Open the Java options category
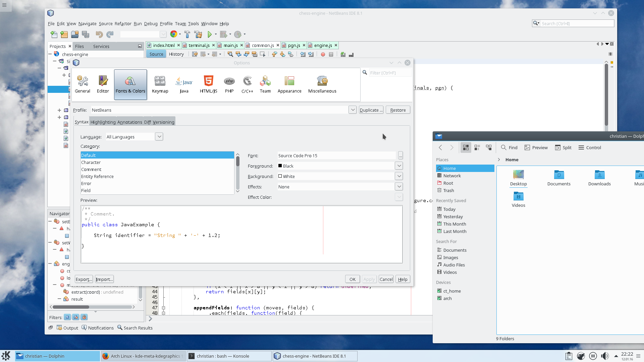 click(184, 84)
